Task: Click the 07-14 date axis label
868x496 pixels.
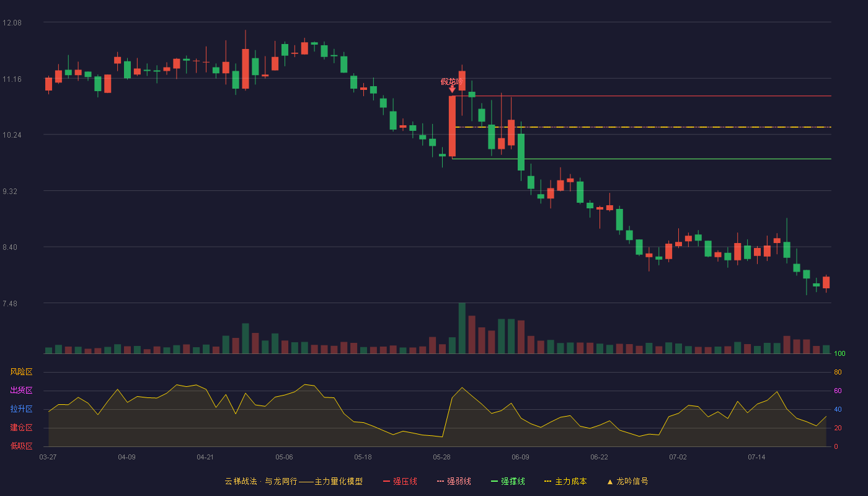Action: (756, 457)
